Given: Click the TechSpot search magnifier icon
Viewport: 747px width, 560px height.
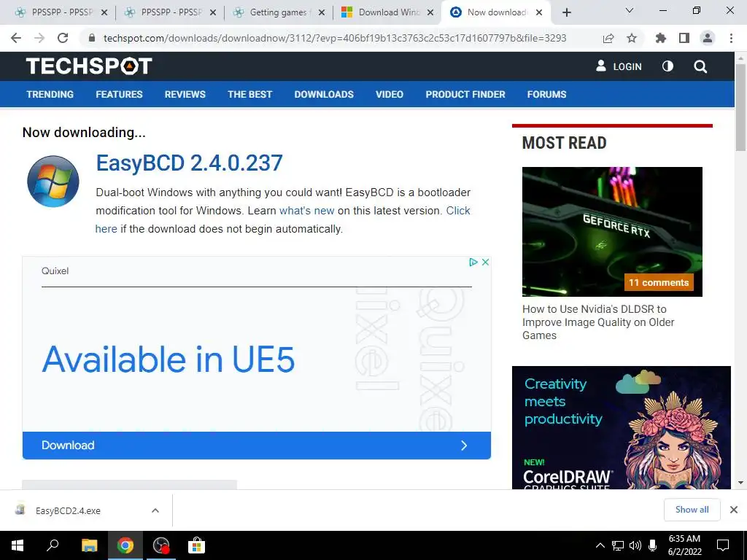Looking at the screenshot, I should [x=700, y=66].
